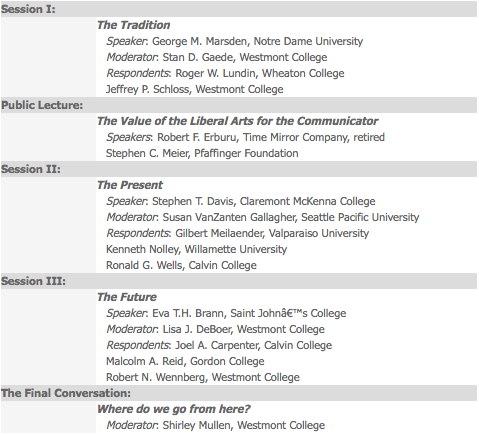This screenshot has width=479, height=435.
Task: Select respondent Roger W. Lundin text
Action: pos(225,73)
